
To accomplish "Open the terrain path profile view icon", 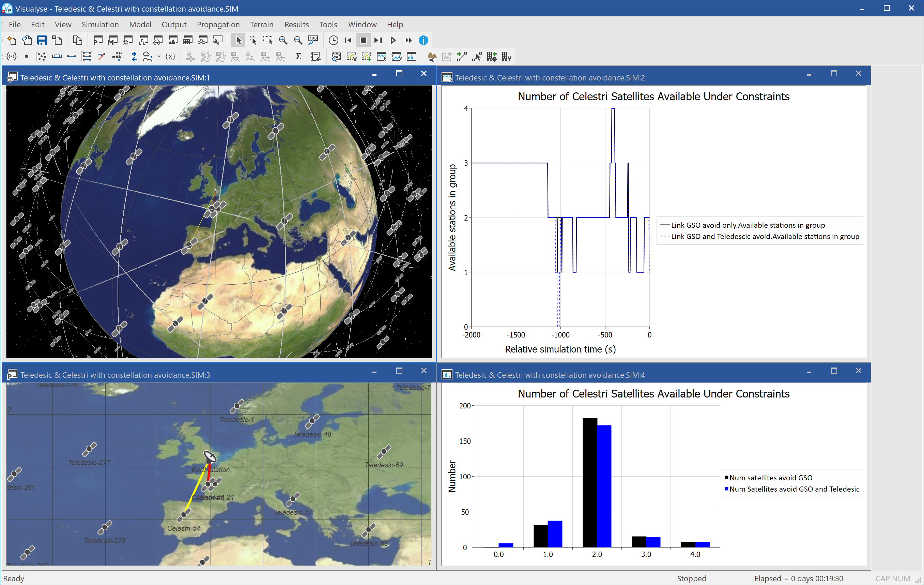I will point(173,40).
